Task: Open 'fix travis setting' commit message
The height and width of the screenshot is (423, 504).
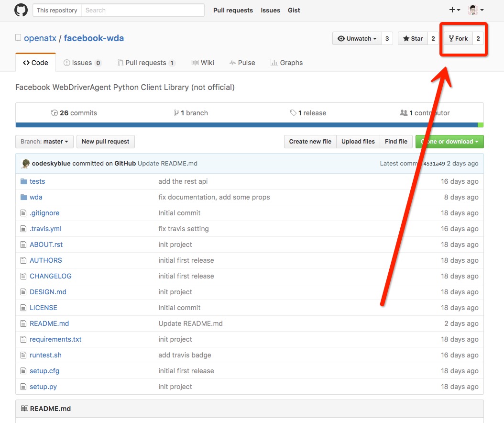Action: tap(184, 229)
